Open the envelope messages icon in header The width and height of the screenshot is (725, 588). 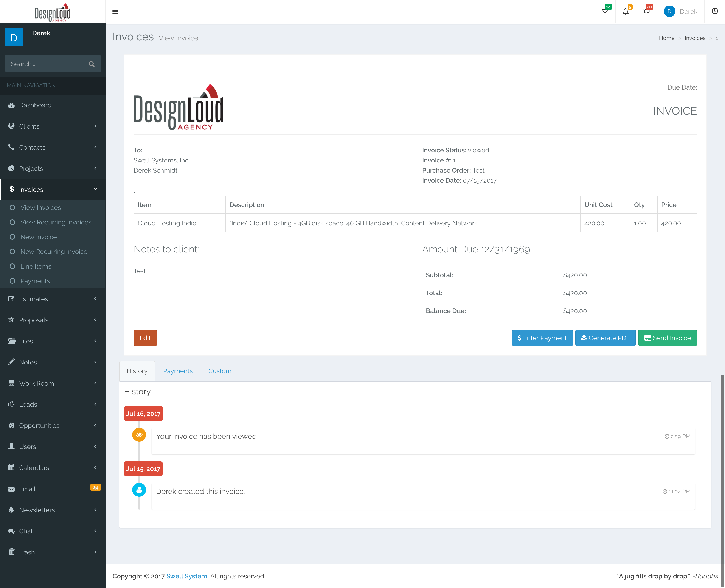coord(605,12)
